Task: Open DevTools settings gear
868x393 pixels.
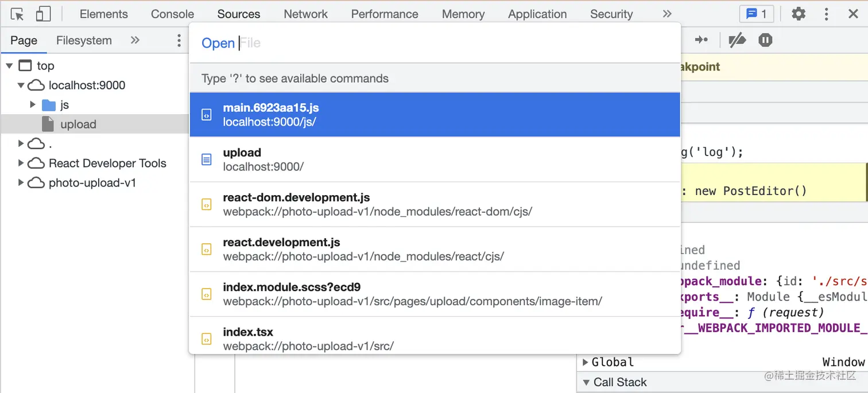Action: click(799, 14)
